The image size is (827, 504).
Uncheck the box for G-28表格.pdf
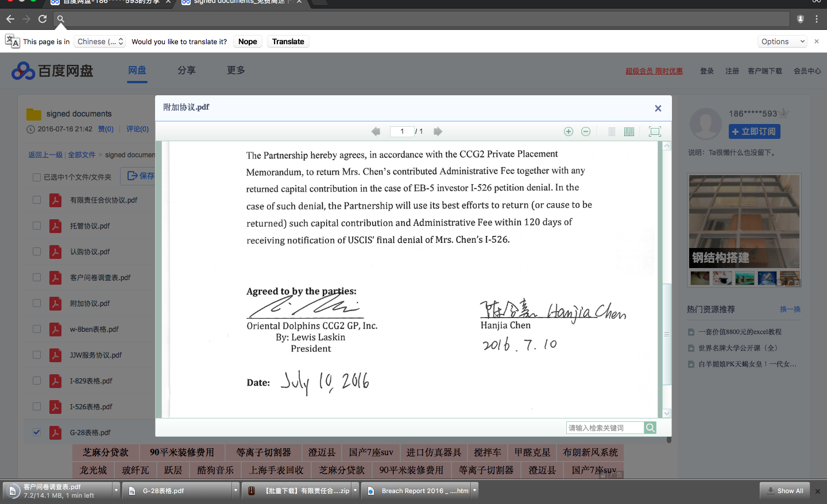(37, 432)
